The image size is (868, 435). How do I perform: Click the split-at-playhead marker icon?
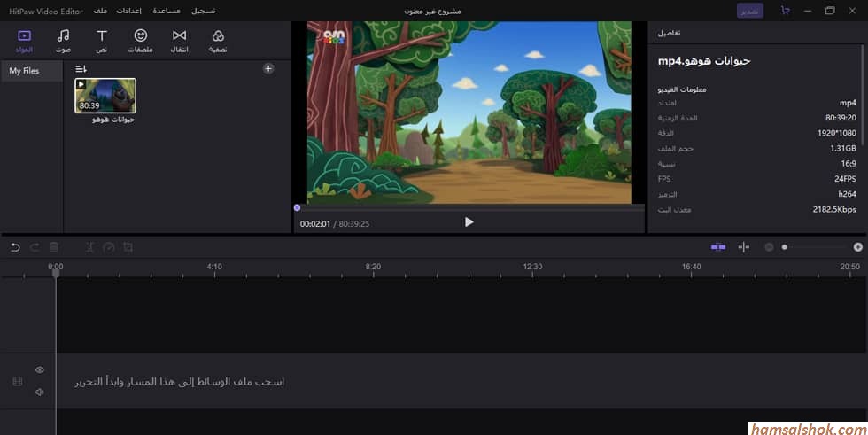tap(744, 247)
